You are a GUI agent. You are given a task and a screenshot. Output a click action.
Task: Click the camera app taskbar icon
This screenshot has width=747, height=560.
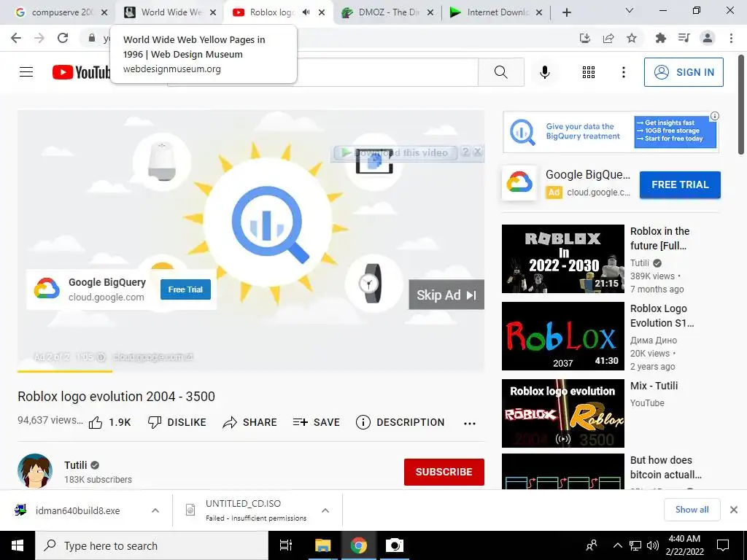(x=395, y=545)
